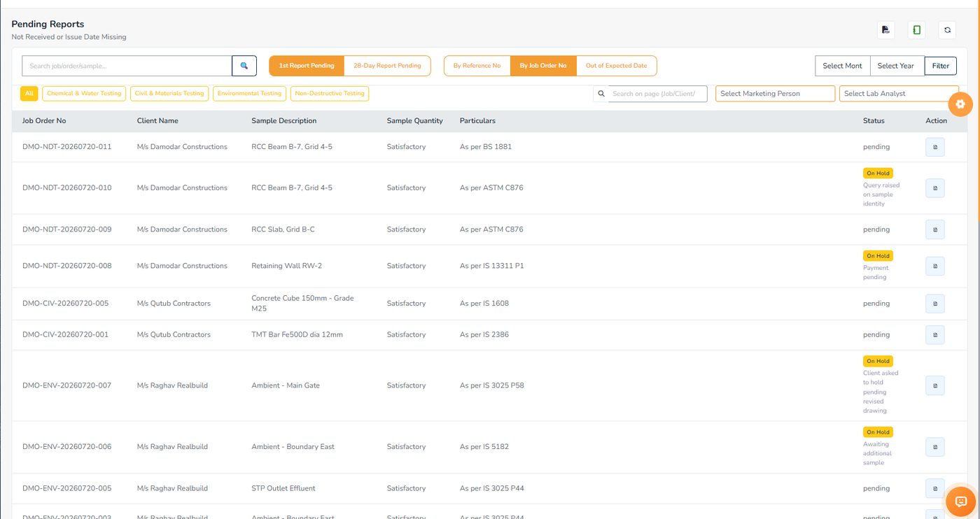Filter by Non-Destructive Testing
The image size is (980, 519).
coord(330,93)
